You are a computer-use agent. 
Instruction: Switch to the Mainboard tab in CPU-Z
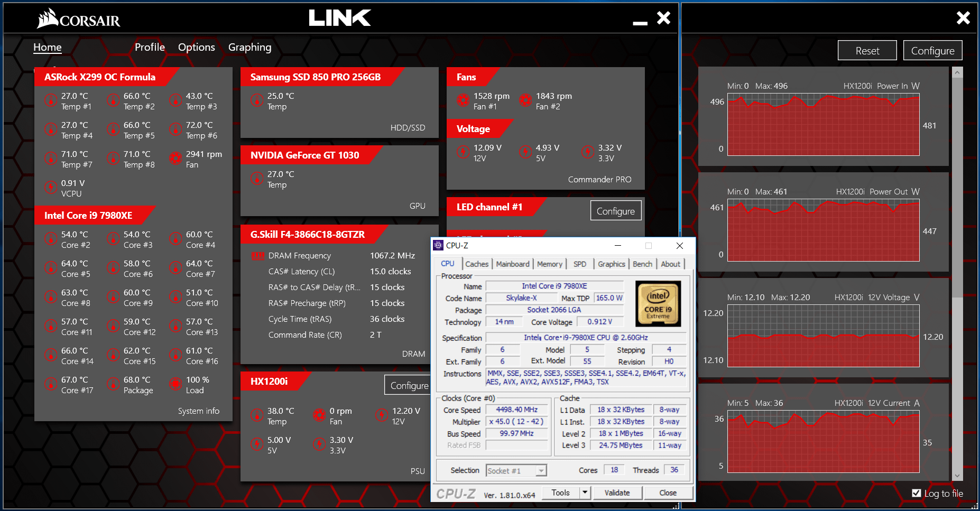[x=513, y=264]
